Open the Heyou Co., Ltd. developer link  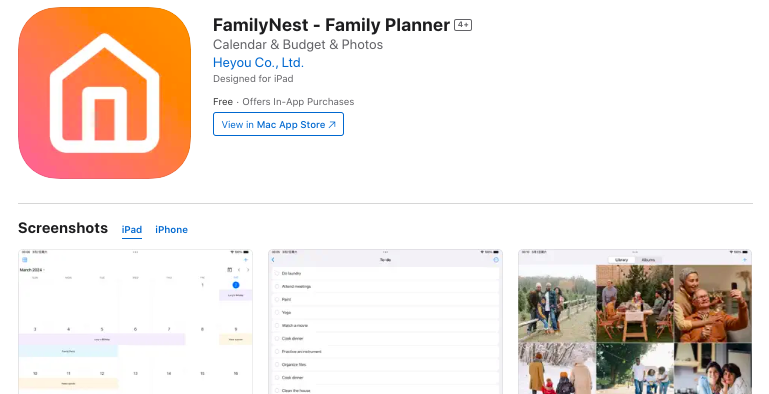point(258,63)
